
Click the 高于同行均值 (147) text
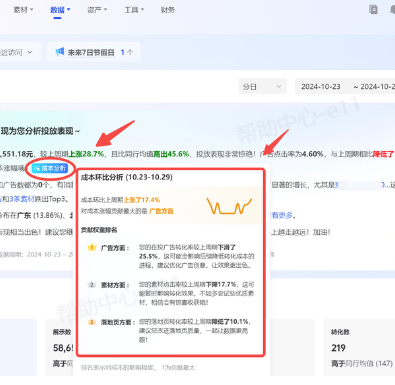pos(362,363)
